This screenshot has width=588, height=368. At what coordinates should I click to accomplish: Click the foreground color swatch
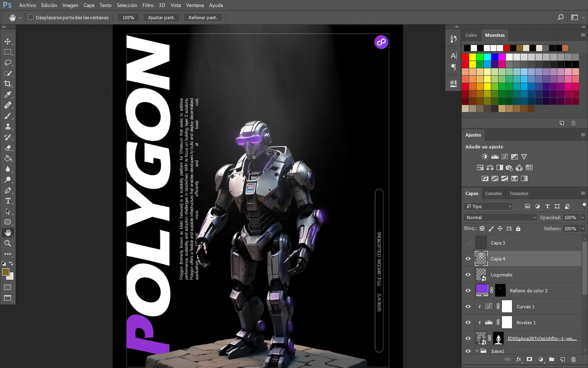[6, 272]
